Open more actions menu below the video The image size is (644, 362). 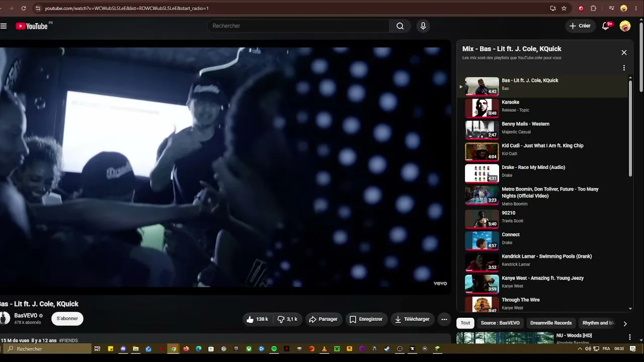[444, 319]
